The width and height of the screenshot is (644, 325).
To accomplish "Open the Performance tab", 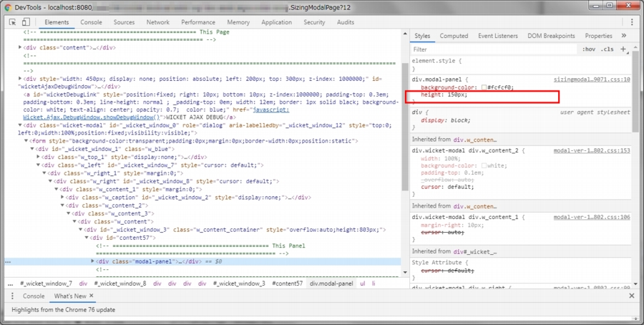I will 198,22.
